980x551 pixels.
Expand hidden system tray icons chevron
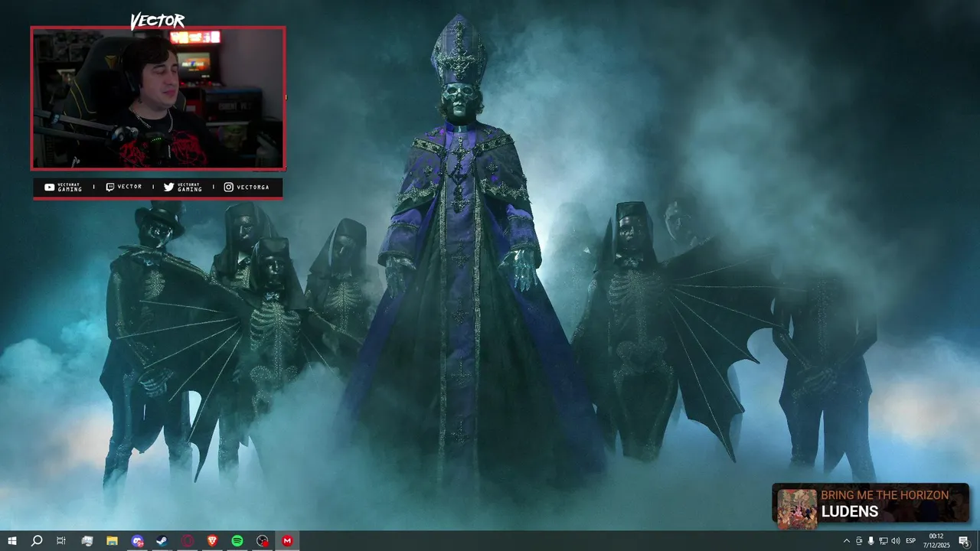tap(846, 541)
